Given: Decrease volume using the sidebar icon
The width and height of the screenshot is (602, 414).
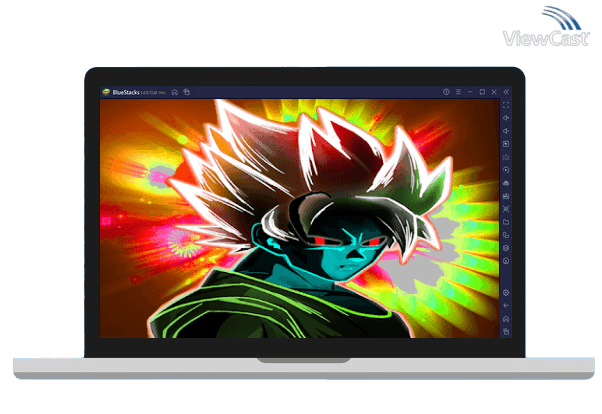Looking at the screenshot, I should pyautogui.click(x=506, y=131).
